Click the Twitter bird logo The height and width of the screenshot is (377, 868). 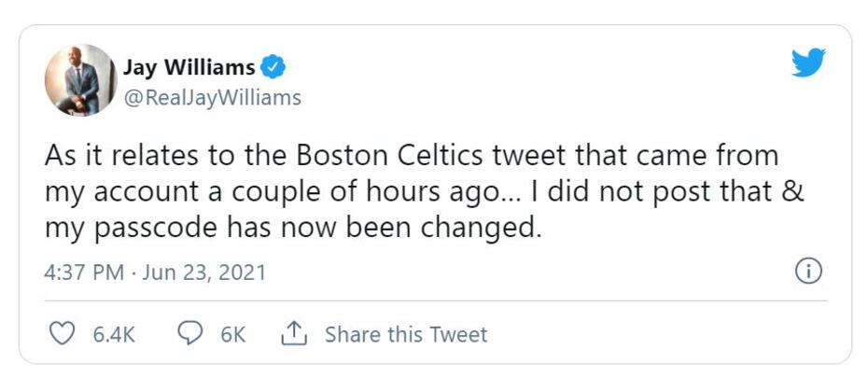click(x=808, y=63)
